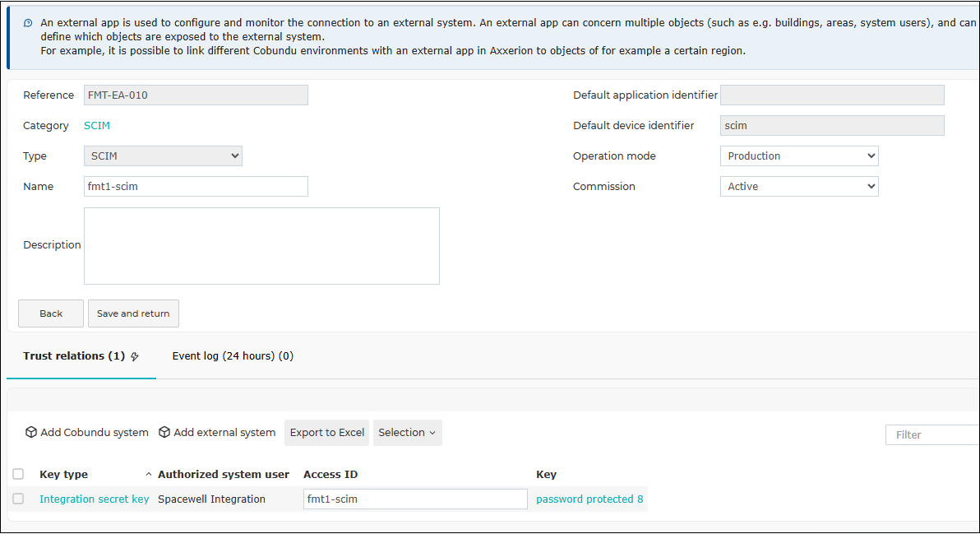This screenshot has width=980, height=534.
Task: Click the Default application identifier field
Action: [832, 95]
